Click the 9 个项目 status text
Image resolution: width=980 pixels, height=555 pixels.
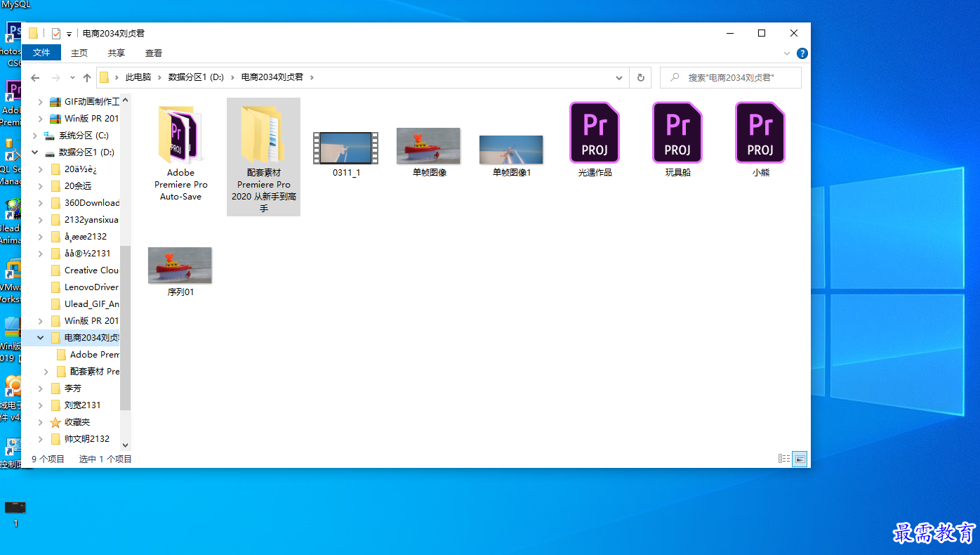coord(48,459)
